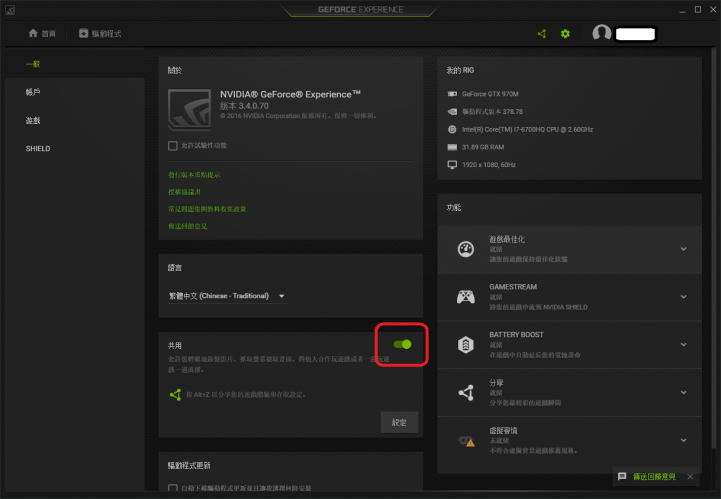This screenshot has height=499, width=721.
Task: Select 遊戲 in the settings sidebar
Action: click(33, 120)
